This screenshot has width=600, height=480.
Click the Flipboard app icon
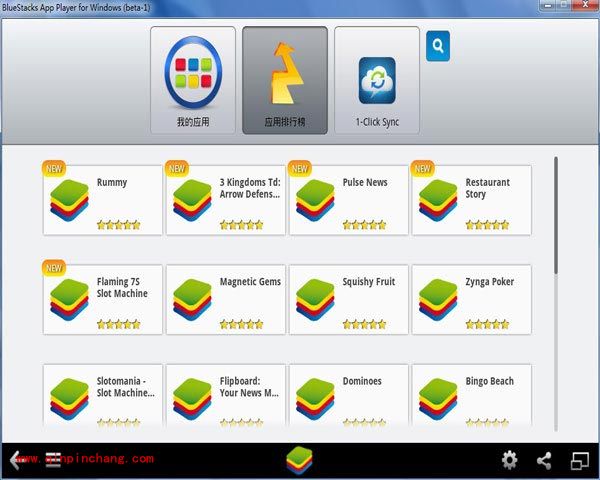[x=192, y=399]
